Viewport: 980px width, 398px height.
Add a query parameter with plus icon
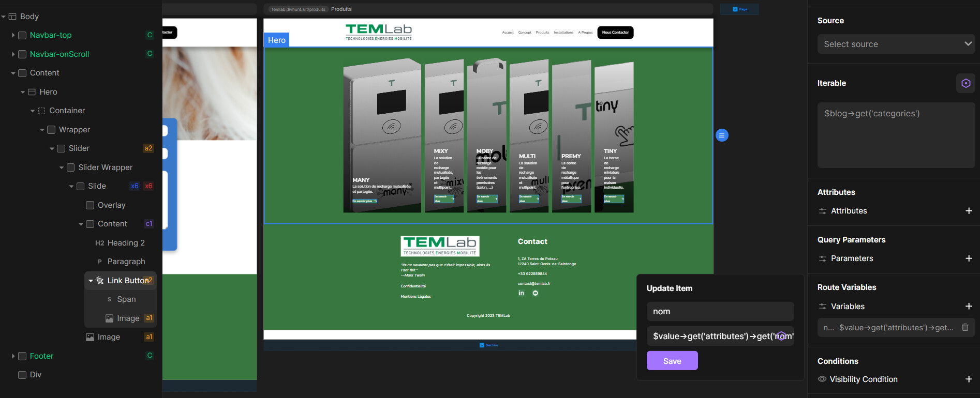point(969,258)
